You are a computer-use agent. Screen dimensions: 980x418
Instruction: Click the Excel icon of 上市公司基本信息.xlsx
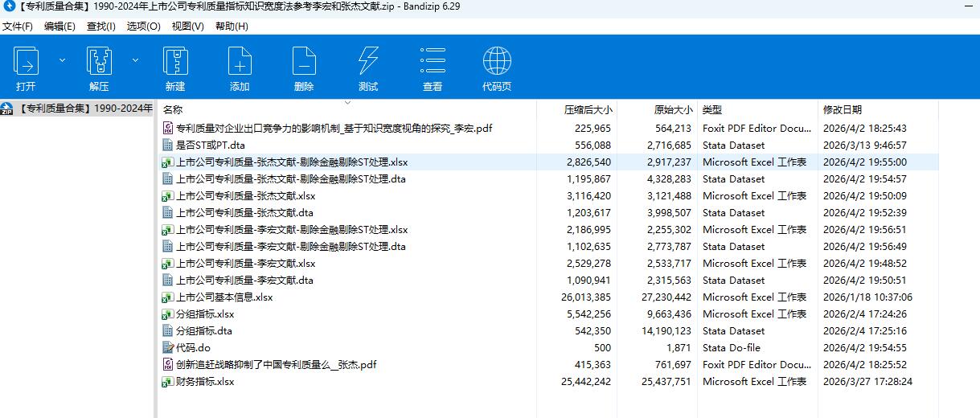coord(168,297)
